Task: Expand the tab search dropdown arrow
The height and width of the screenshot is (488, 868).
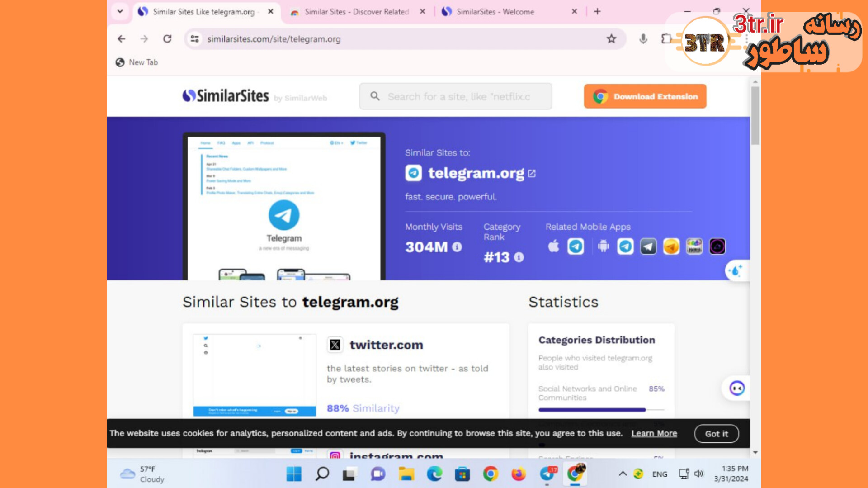Action: pyautogui.click(x=120, y=11)
